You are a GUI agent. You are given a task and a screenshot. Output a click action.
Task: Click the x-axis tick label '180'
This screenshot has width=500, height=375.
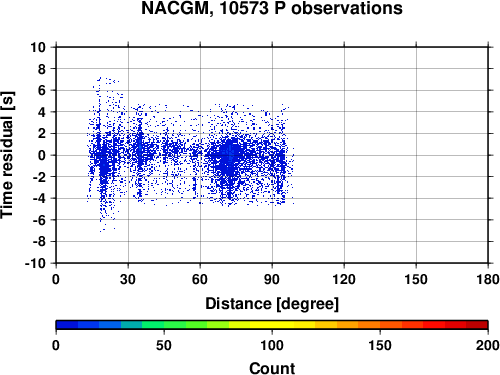pos(488,279)
